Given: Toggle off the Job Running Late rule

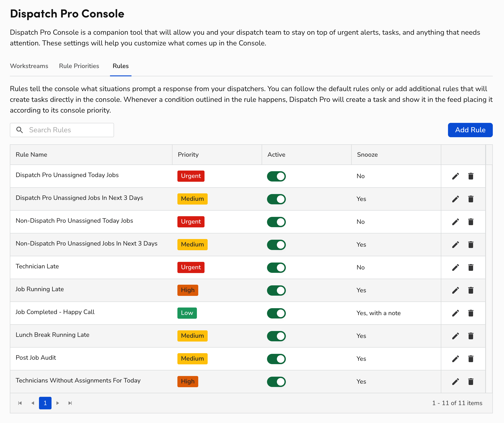Looking at the screenshot, I should point(276,290).
